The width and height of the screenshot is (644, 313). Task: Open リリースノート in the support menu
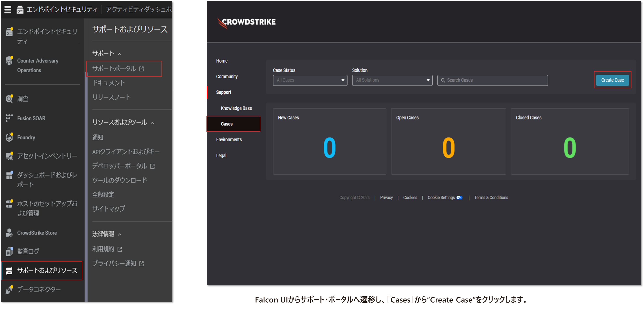pyautogui.click(x=111, y=97)
